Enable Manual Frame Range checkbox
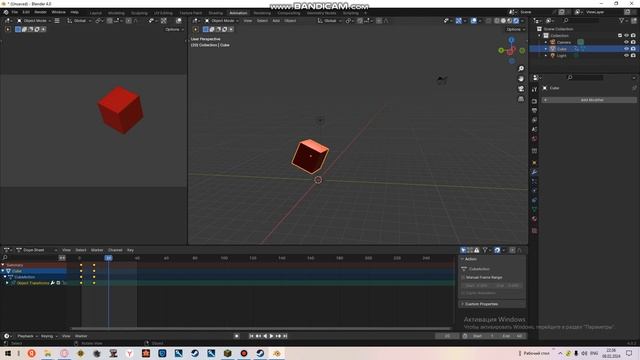This screenshot has height=360, width=640. click(x=463, y=277)
